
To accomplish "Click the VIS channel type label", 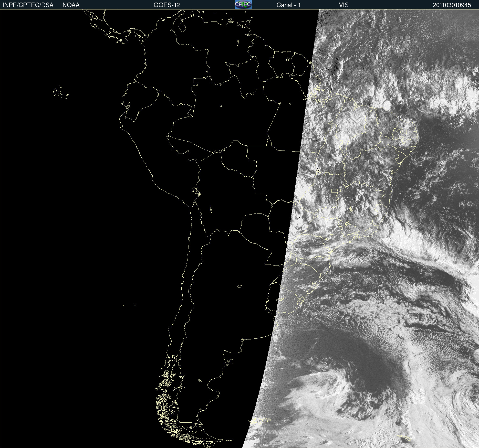I will [x=344, y=5].
